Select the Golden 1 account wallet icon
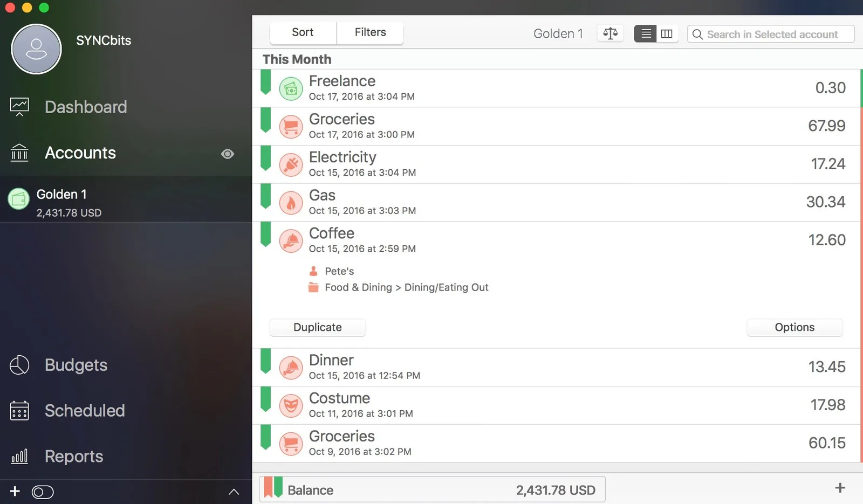The width and height of the screenshot is (863, 504). [x=19, y=199]
